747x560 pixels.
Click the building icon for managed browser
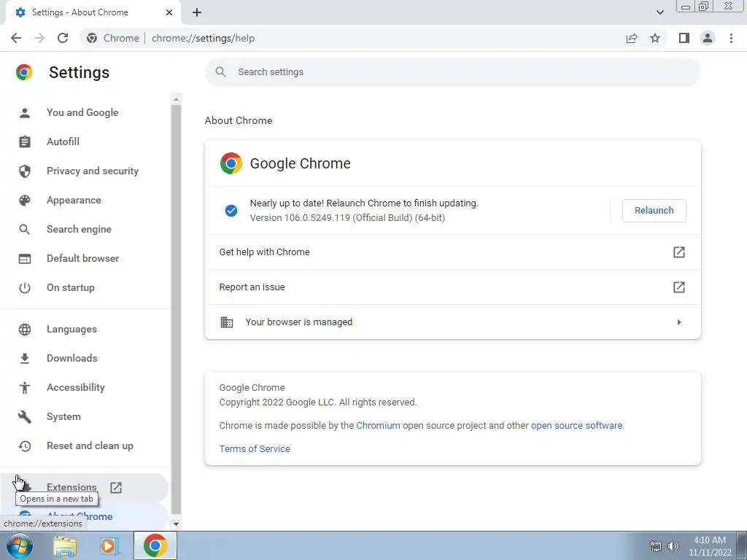[227, 322]
